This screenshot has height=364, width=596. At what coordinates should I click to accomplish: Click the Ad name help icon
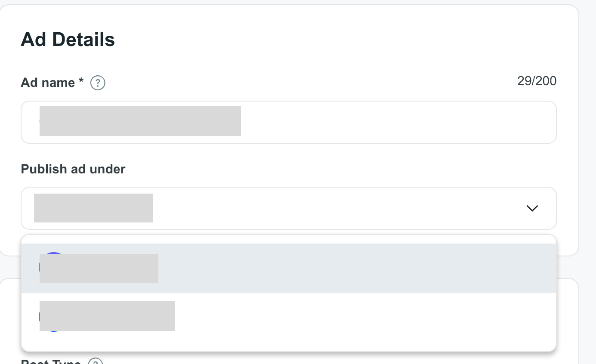(98, 83)
